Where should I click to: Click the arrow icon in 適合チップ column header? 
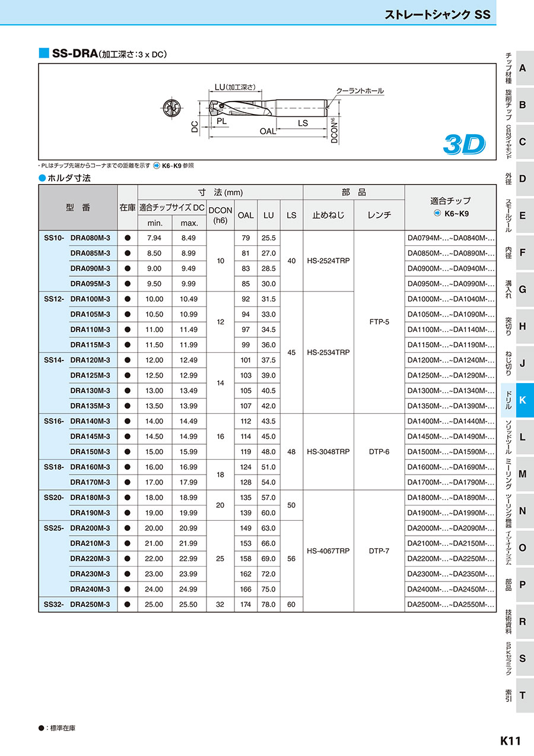click(x=437, y=214)
